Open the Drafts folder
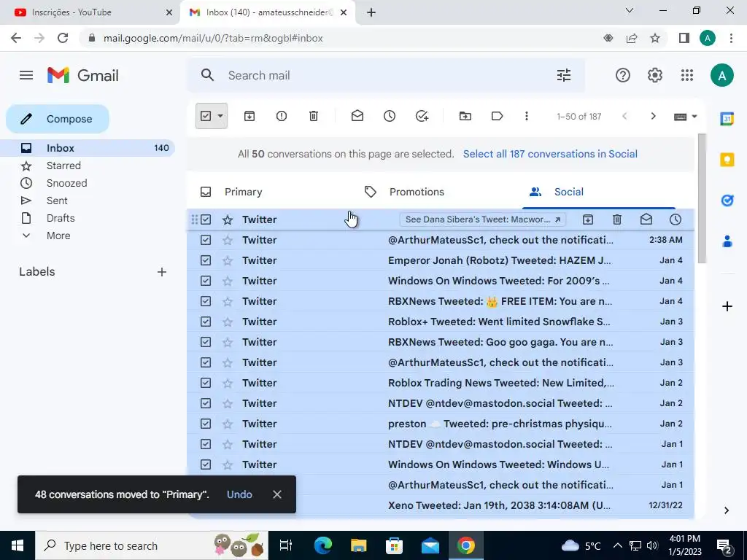The width and height of the screenshot is (747, 560). pos(61,218)
